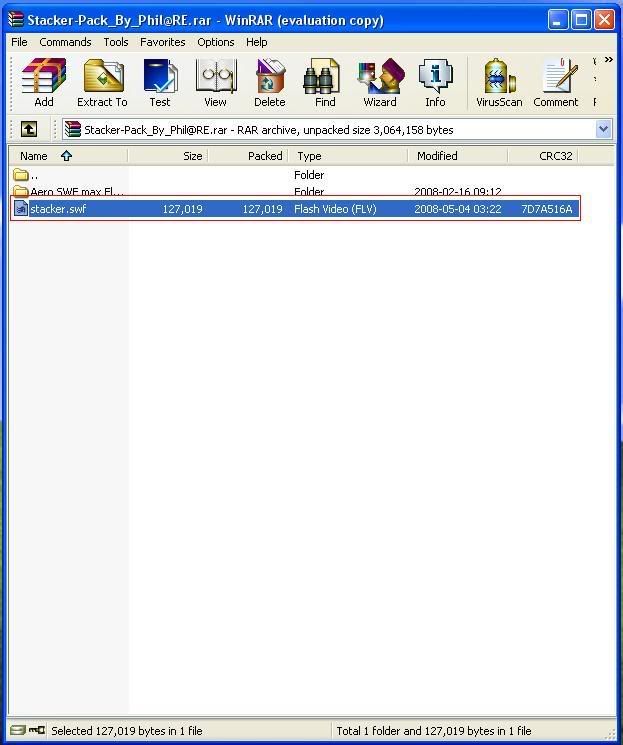Screen dimensions: 623x745
Task: Close the WinRAR window
Action: [604, 20]
